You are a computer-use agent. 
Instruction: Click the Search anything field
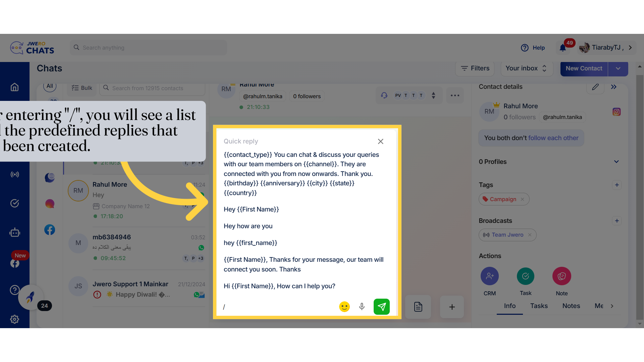click(x=148, y=48)
